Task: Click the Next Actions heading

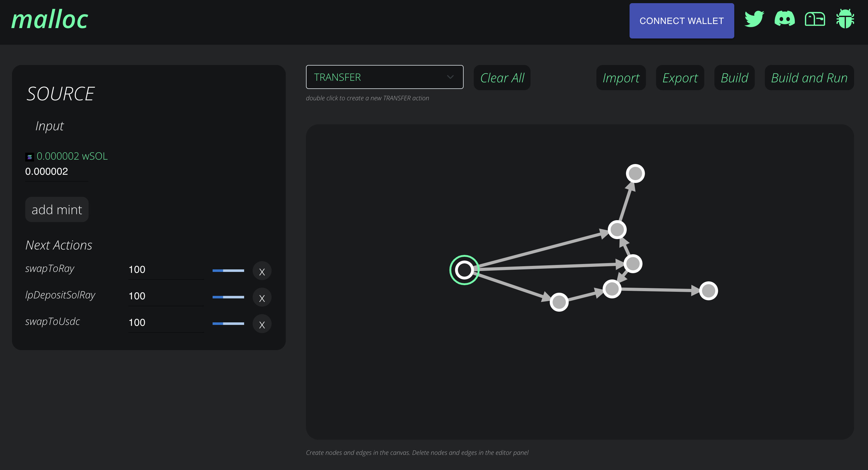Action: (59, 245)
